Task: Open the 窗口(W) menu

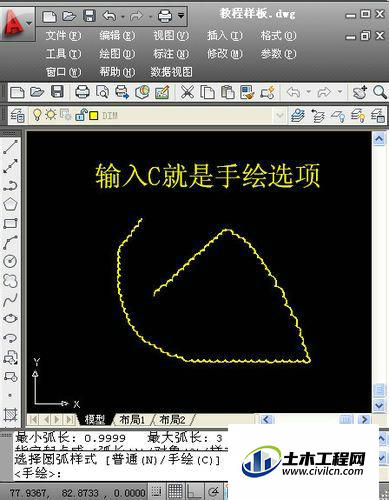Action: [63, 72]
